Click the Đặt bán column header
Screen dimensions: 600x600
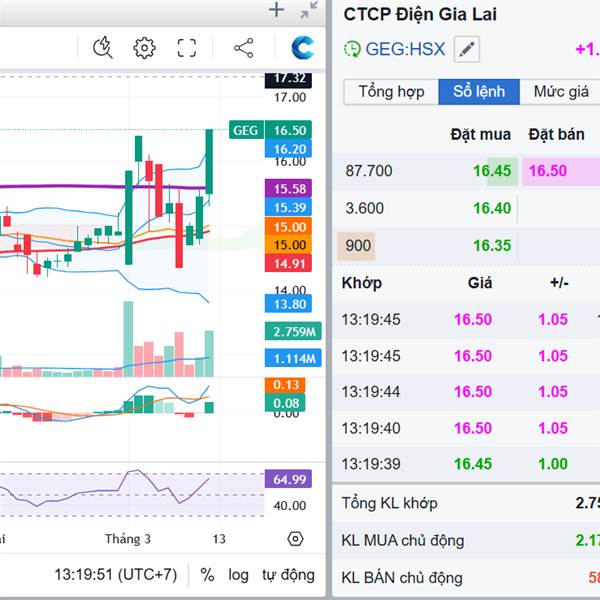(x=556, y=135)
